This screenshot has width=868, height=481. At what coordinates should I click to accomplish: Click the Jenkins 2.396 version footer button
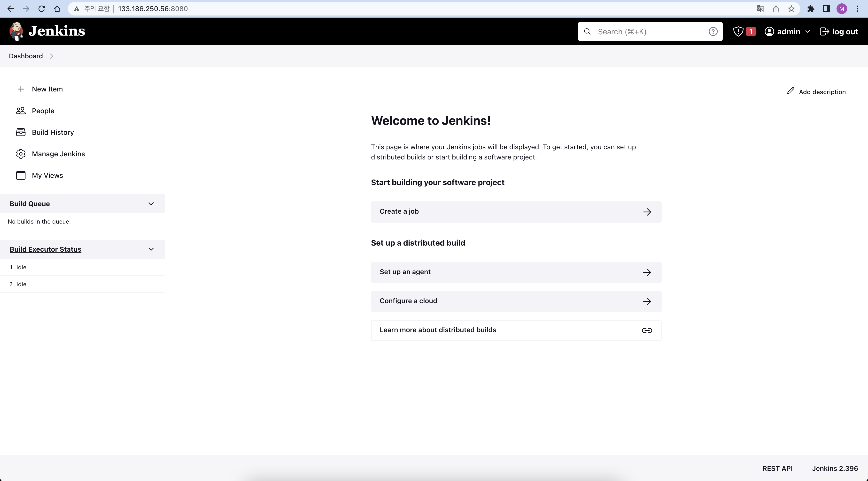click(x=835, y=468)
